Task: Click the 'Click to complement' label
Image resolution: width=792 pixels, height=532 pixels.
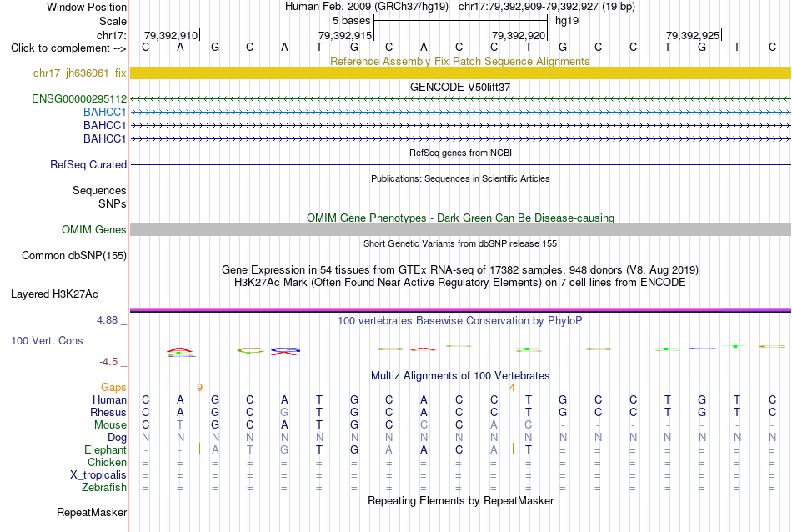Action: point(68,48)
